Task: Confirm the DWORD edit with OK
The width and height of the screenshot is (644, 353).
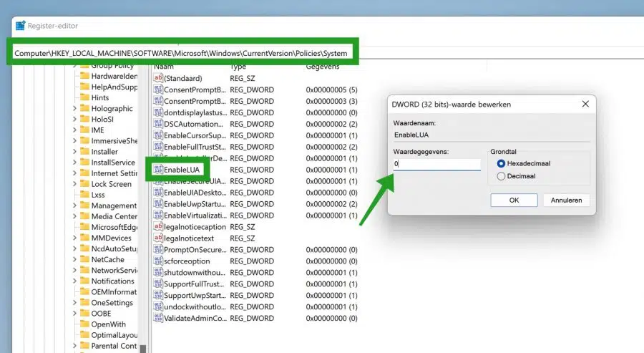Action: click(x=514, y=200)
